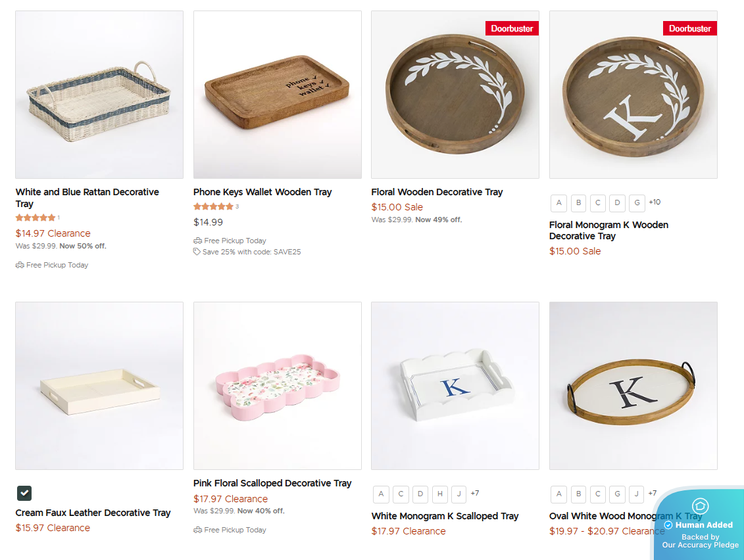Expand +7 options on White Monogram K Scalloped Tray
The image size is (744, 560).
(475, 494)
